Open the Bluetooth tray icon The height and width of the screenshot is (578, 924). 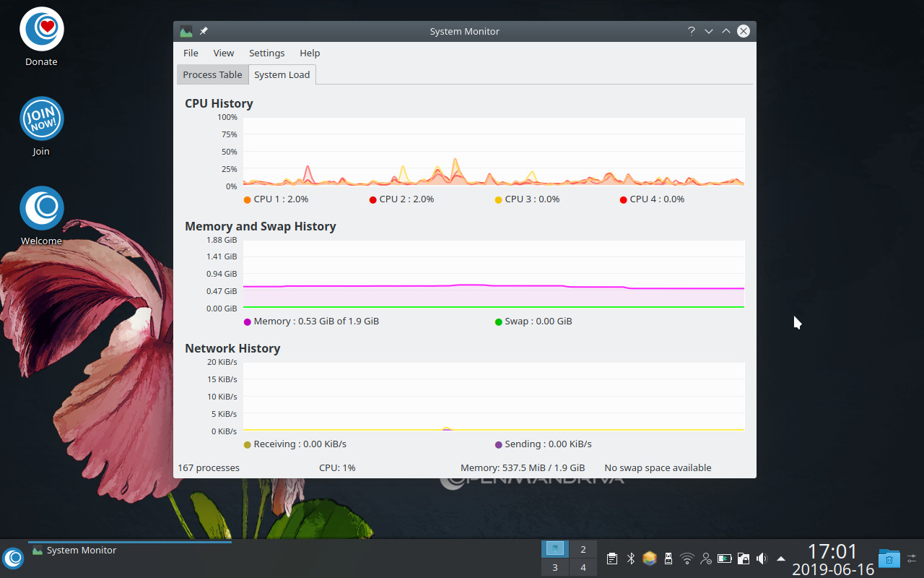[630, 558]
